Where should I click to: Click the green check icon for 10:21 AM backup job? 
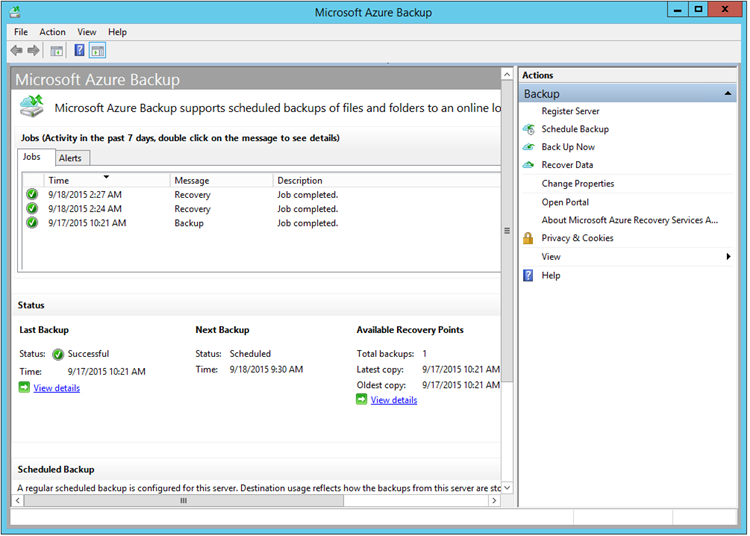click(x=32, y=223)
